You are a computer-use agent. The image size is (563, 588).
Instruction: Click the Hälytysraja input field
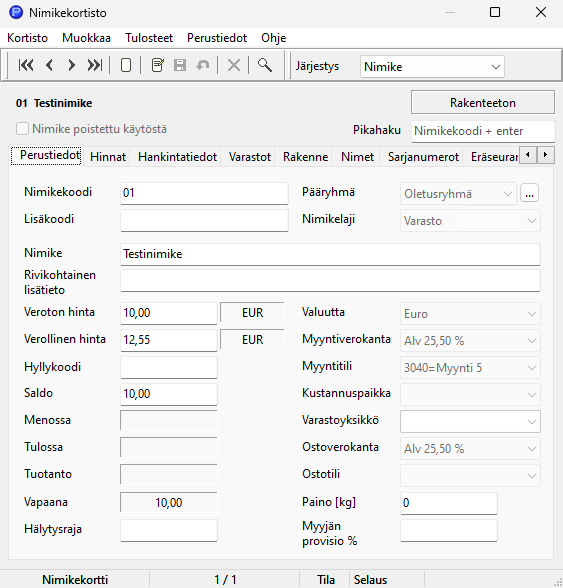point(168,530)
